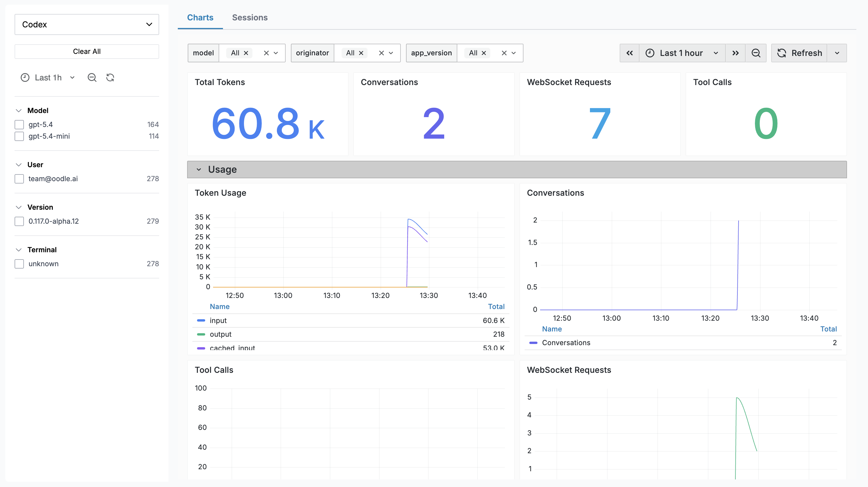868x487 pixels.
Task: Check the gpt-5.4 model checkbox
Action: [x=19, y=124]
